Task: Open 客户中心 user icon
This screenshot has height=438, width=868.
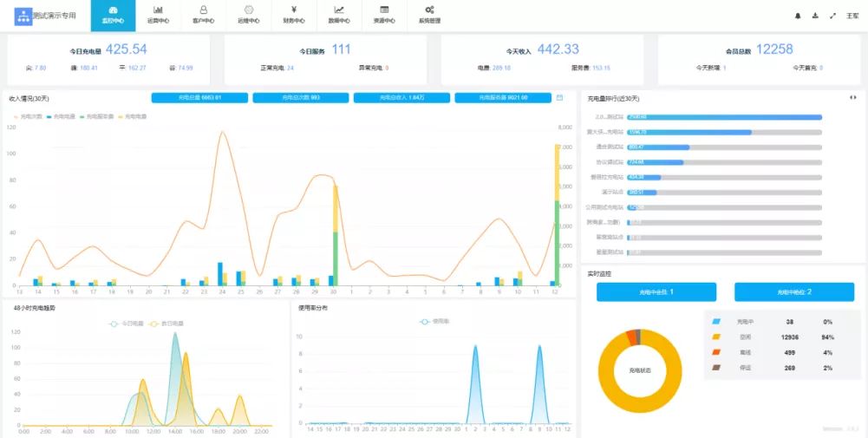Action: pyautogui.click(x=203, y=10)
